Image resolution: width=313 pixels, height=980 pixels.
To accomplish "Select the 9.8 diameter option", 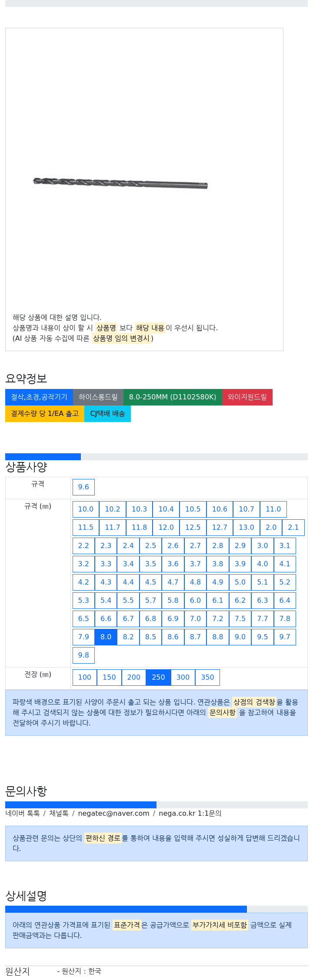I will (x=83, y=655).
